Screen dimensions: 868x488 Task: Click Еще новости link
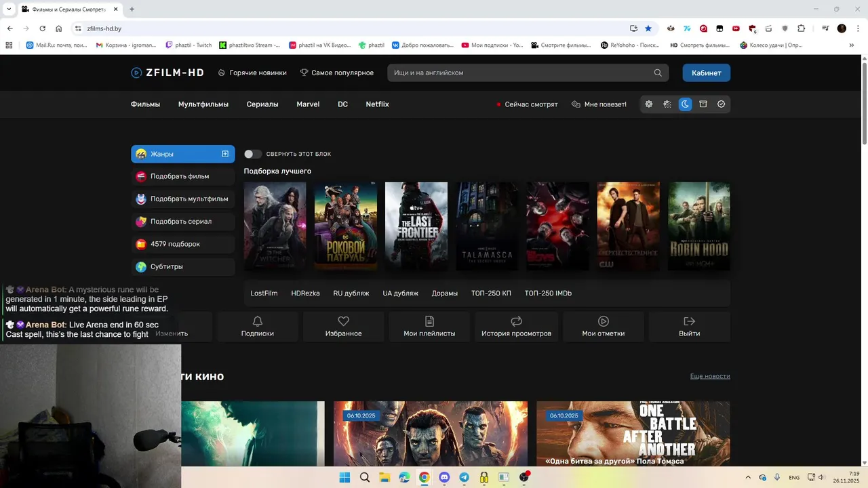point(710,376)
